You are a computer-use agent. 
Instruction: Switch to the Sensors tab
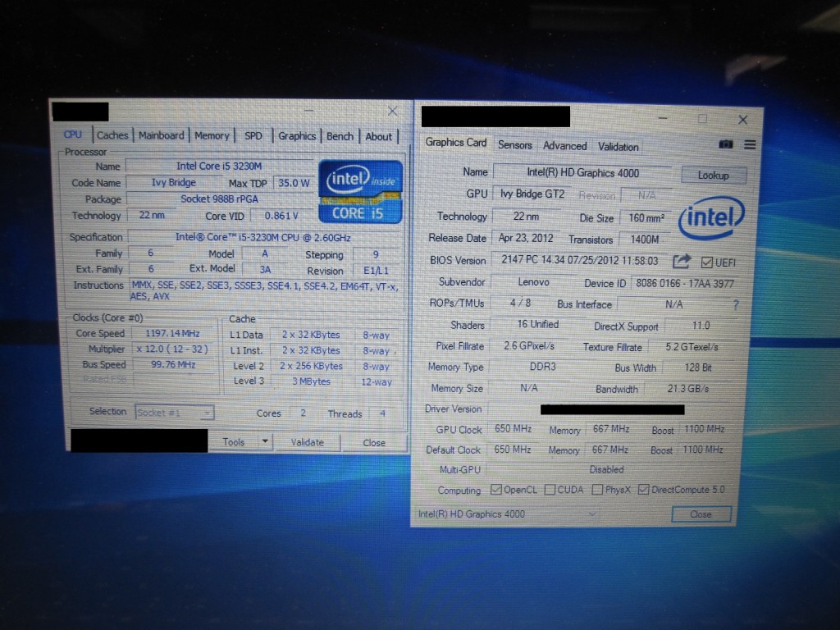(515, 144)
